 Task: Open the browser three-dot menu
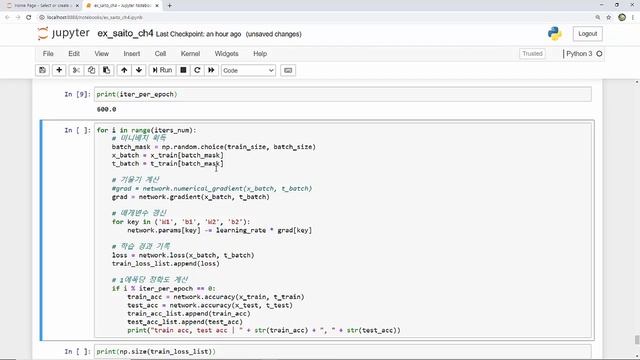click(x=633, y=18)
